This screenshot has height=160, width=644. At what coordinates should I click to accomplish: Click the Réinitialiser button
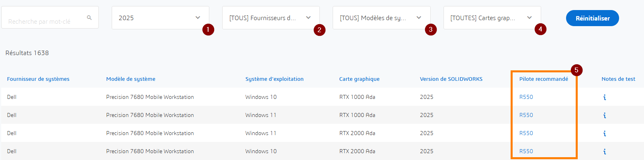593,18
